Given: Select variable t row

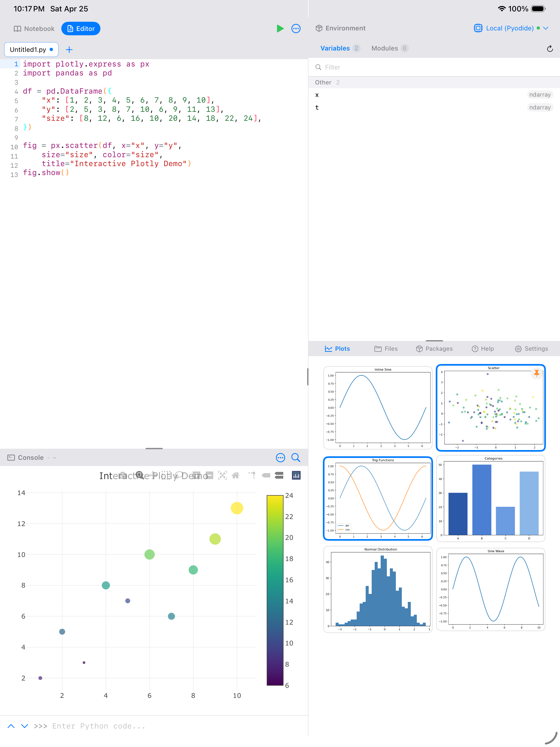Looking at the screenshot, I should coord(434,107).
